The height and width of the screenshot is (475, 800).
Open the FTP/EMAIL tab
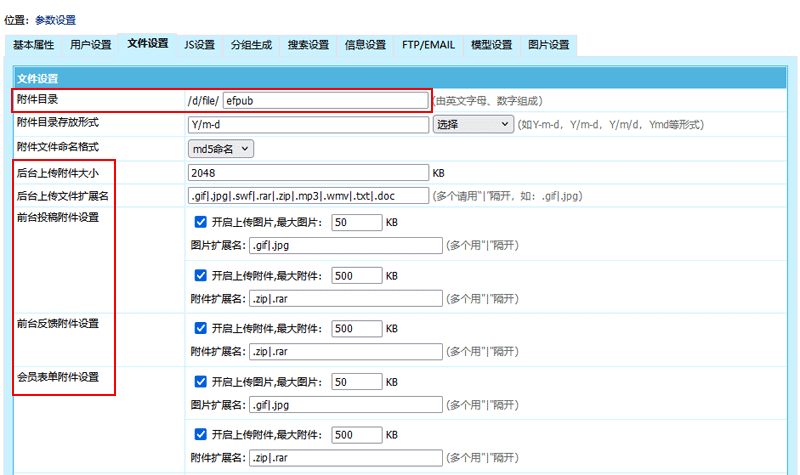[x=428, y=45]
